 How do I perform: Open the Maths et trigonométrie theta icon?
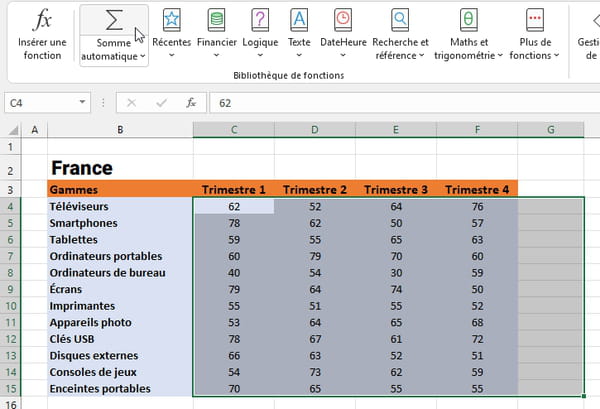coord(468,20)
